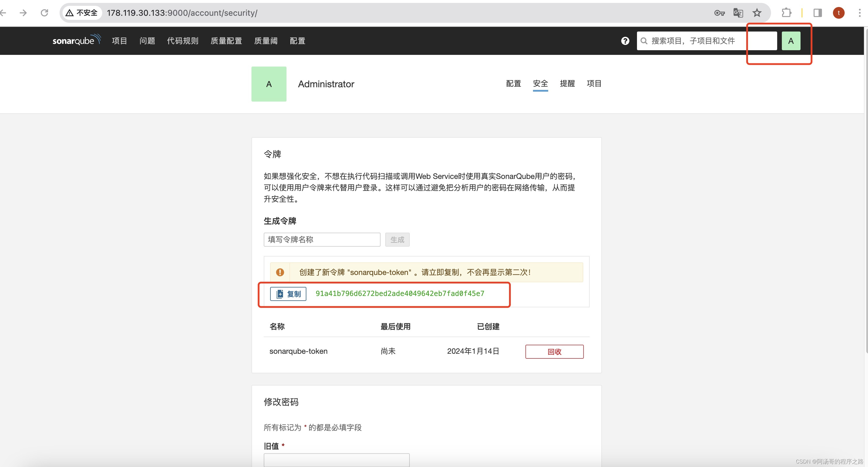
Task: Click the warning icon in token alert
Action: coord(280,272)
